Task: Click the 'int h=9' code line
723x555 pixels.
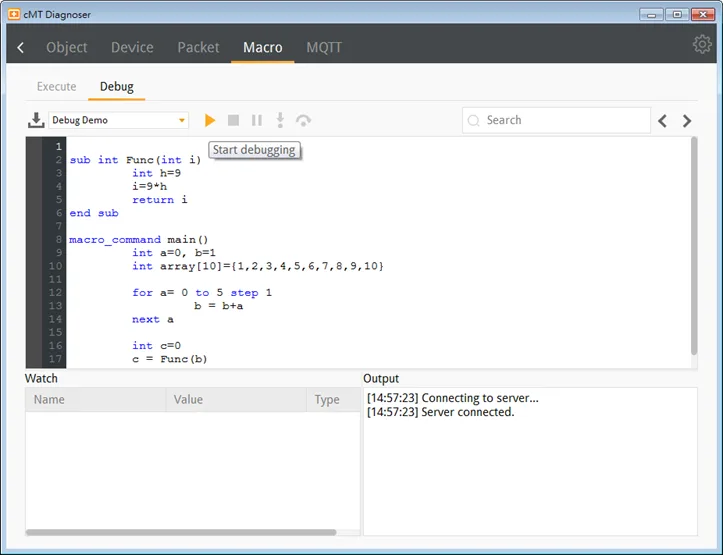Action: pyautogui.click(x=156, y=173)
